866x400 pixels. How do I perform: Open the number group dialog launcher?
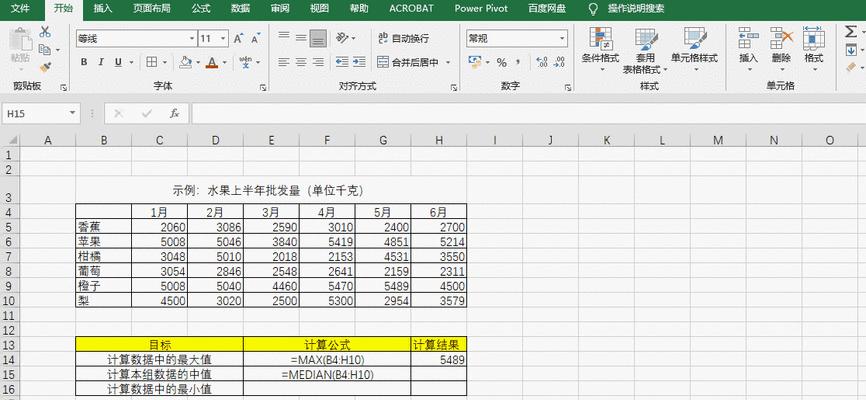568,87
